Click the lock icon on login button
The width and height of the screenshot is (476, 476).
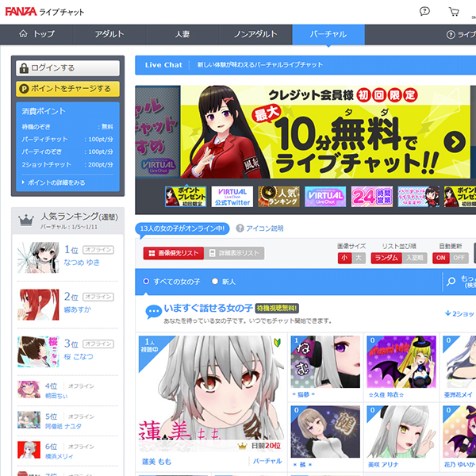coord(24,68)
